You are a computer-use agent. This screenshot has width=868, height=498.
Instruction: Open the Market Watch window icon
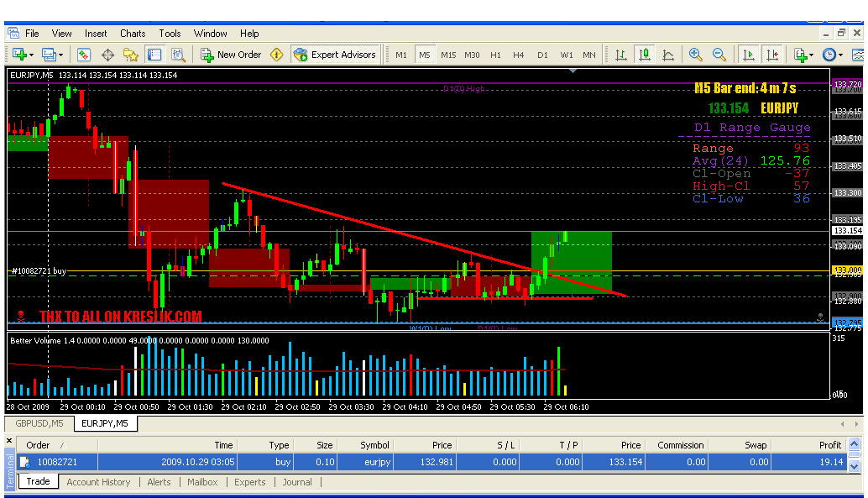point(84,55)
